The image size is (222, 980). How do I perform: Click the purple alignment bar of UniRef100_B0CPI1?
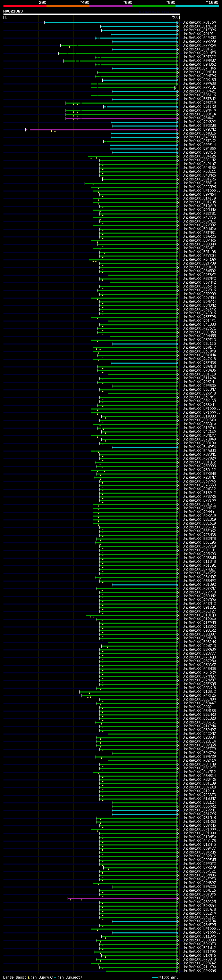(123, 898)
